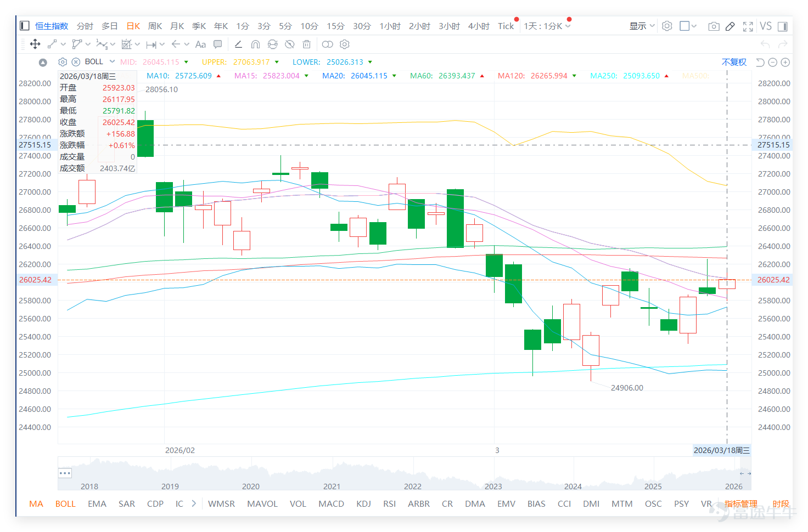Select the 1小时 timeframe

390,26
